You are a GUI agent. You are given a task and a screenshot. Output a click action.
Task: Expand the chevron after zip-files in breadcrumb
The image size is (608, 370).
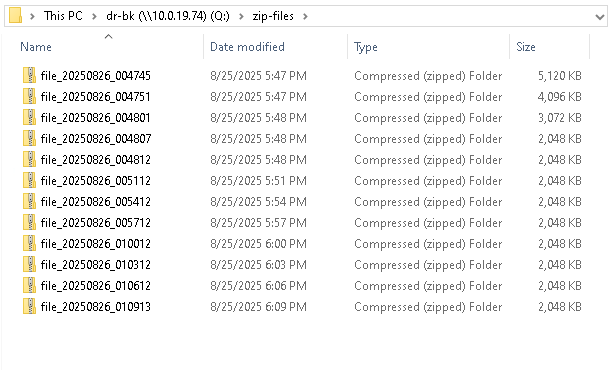305,16
